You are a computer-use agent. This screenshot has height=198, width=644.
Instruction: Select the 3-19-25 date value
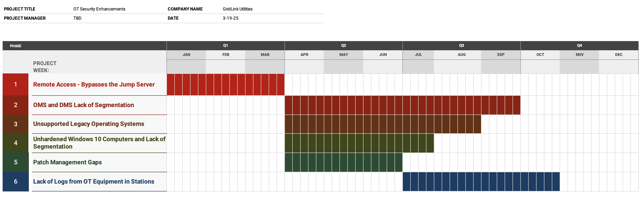(x=230, y=18)
